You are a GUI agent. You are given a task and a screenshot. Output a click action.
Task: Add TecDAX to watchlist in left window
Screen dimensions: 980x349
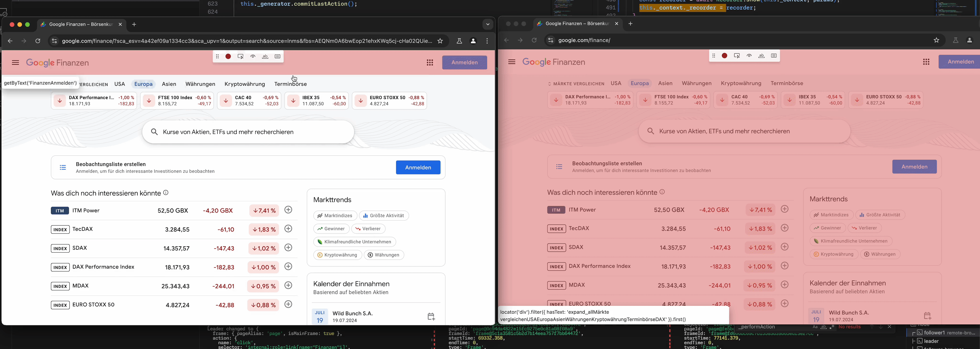(288, 229)
